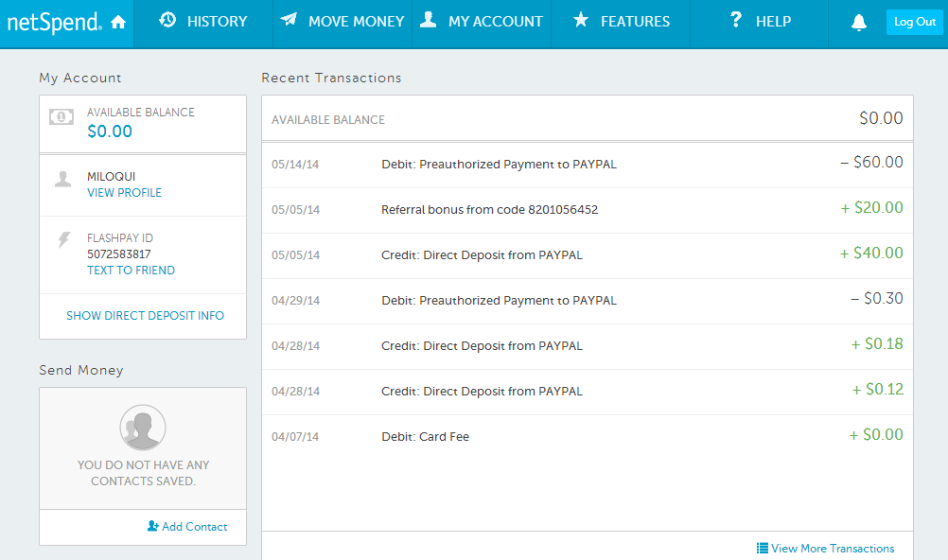Click the My Account person icon in the navbar

(428, 20)
